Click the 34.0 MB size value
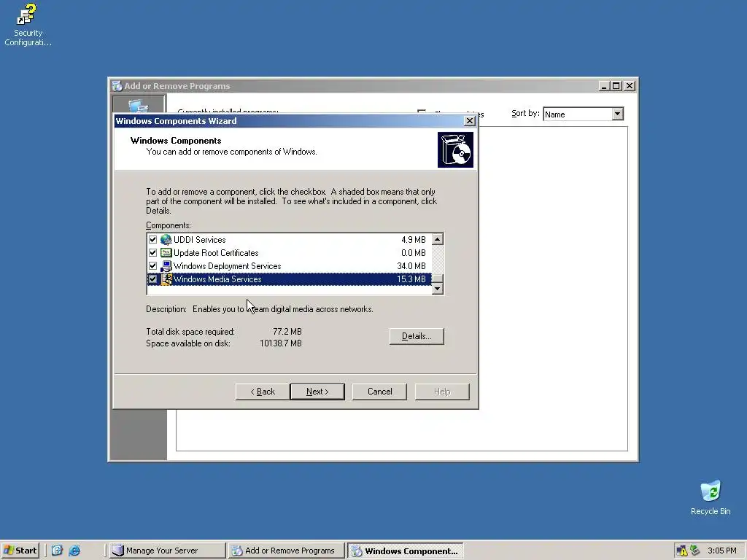The height and width of the screenshot is (560, 747). coord(411,266)
